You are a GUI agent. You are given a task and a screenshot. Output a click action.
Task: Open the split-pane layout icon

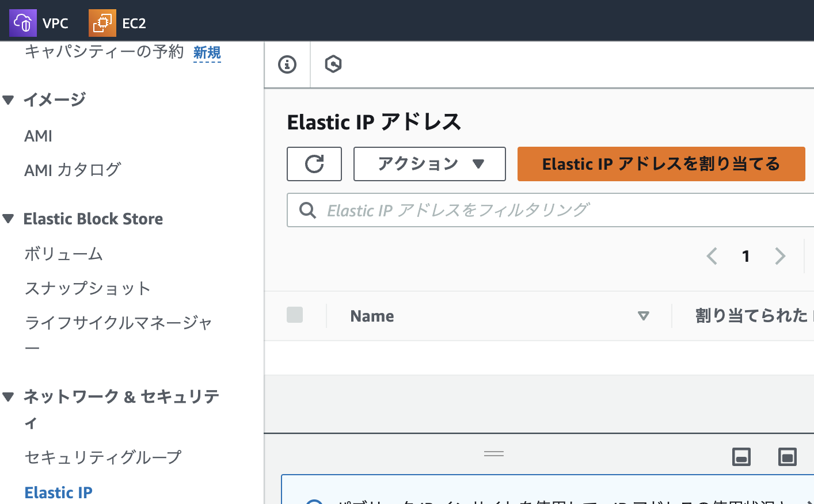click(741, 457)
